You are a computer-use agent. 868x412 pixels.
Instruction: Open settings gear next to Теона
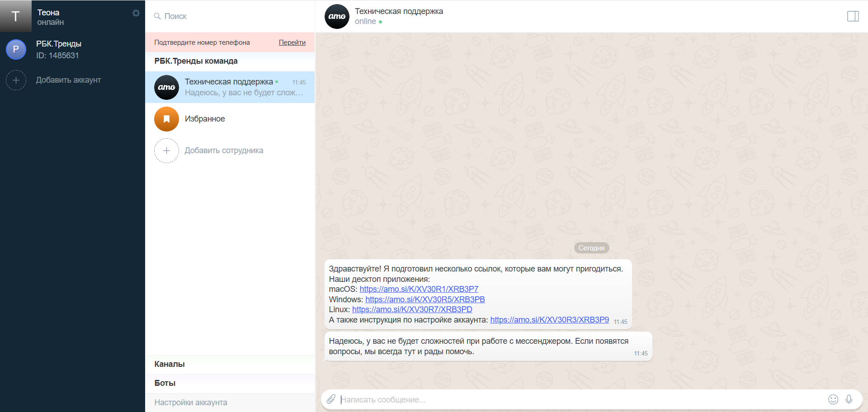point(136,13)
